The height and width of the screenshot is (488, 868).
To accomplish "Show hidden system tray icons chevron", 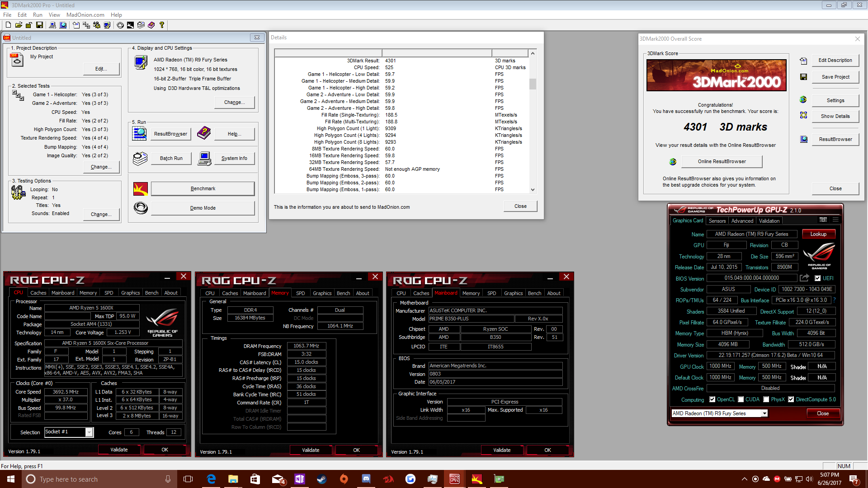I will pos(745,479).
